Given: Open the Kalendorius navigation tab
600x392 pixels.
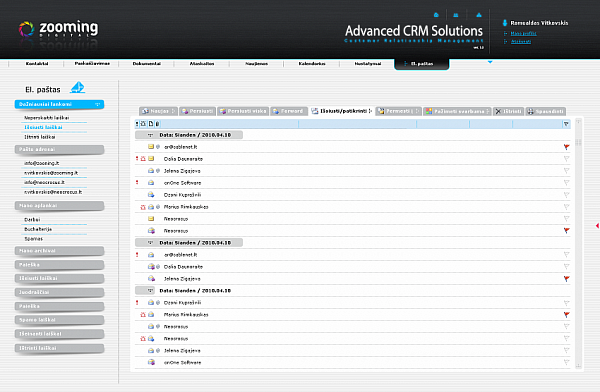Looking at the screenshot, I should point(312,64).
